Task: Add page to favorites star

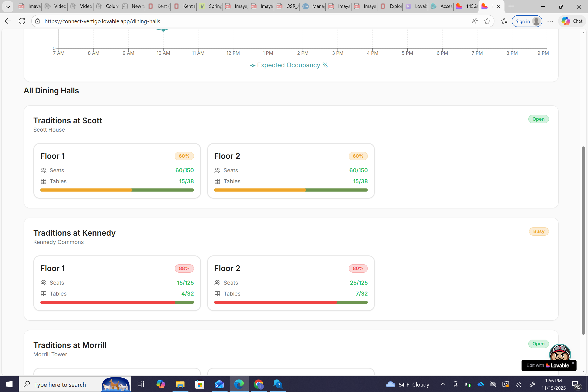Action: [487, 21]
